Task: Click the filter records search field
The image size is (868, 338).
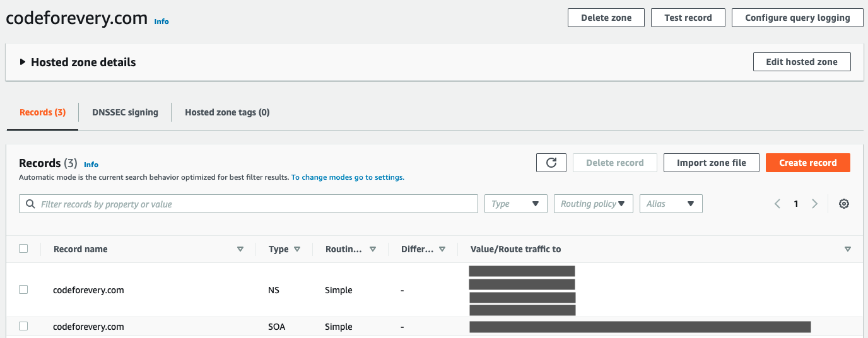Action: (252, 204)
